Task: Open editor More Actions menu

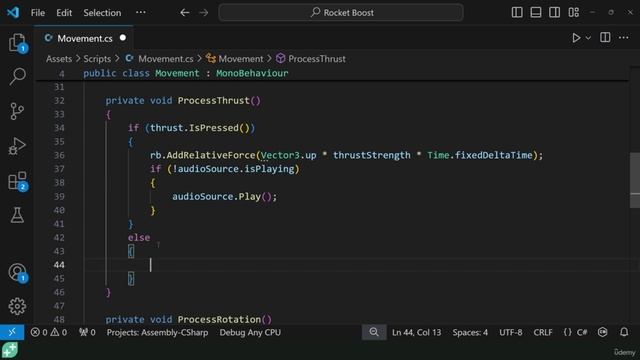Action: point(624,38)
